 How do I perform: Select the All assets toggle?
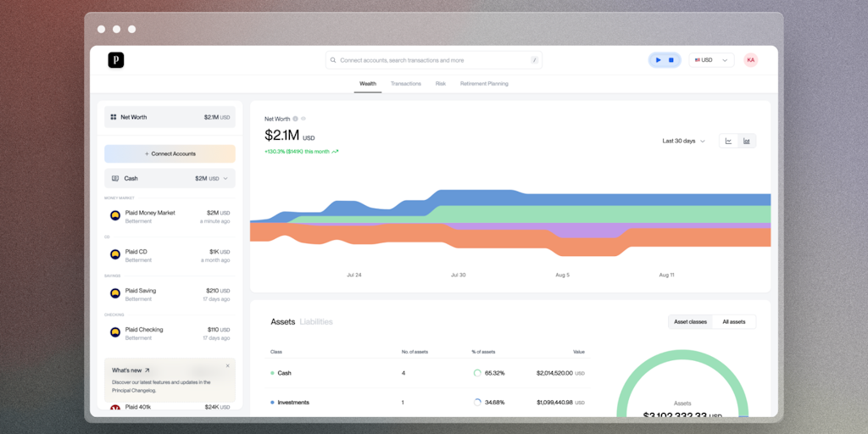734,321
